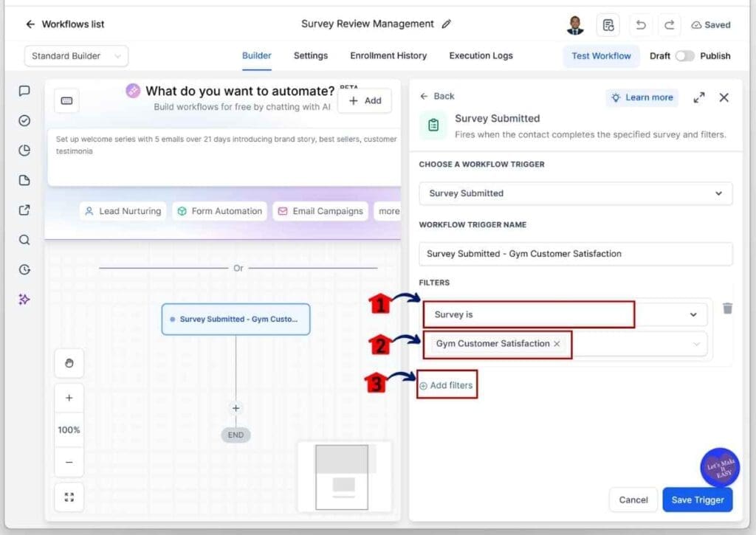Click Back in trigger panel
Screen dimensions: 756x535
click(x=437, y=97)
